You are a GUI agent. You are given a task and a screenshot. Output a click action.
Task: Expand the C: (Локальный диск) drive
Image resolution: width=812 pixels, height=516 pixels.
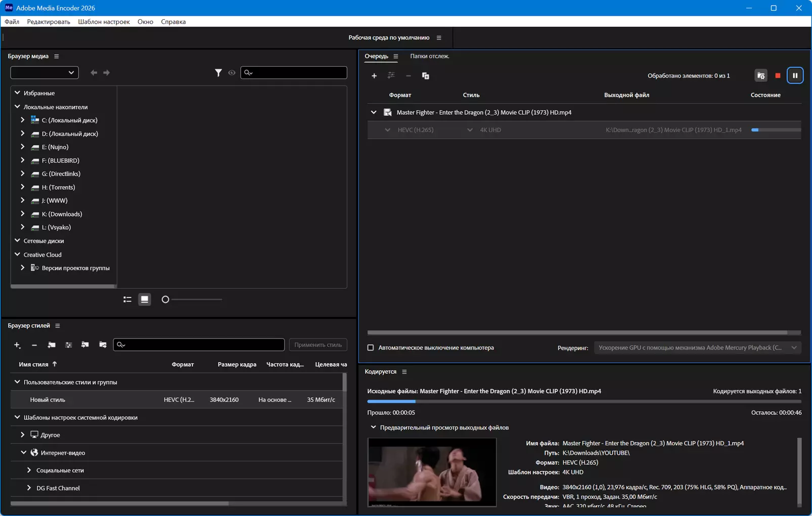23,120
